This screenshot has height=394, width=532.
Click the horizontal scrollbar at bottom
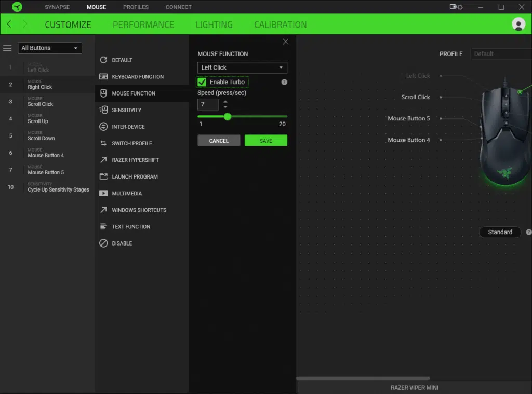(363, 378)
